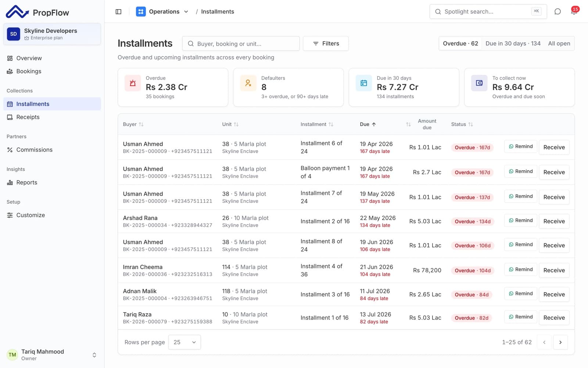The width and height of the screenshot is (588, 368).
Task: Remind Imran Cheema about installment
Action: click(x=521, y=269)
